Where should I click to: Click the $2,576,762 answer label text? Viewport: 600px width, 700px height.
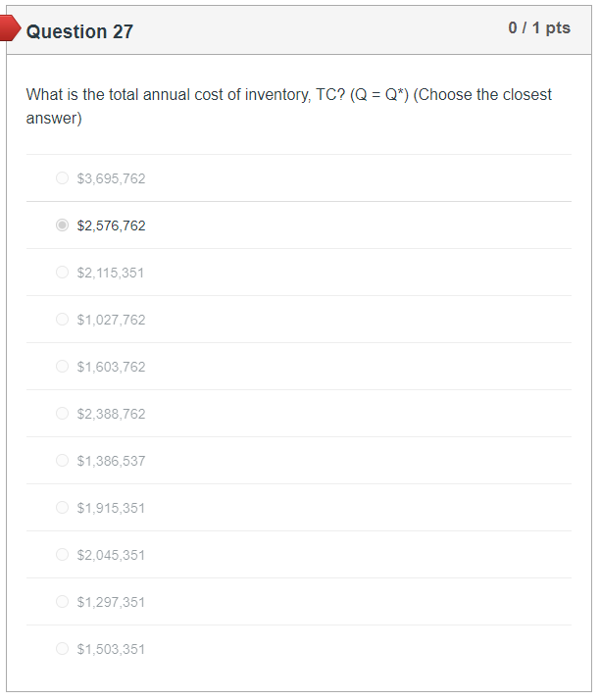click(111, 225)
